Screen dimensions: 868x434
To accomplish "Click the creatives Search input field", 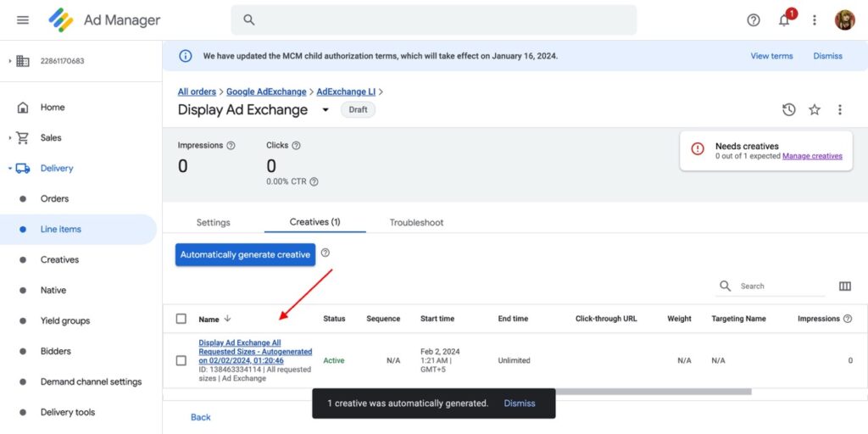I will (x=780, y=287).
